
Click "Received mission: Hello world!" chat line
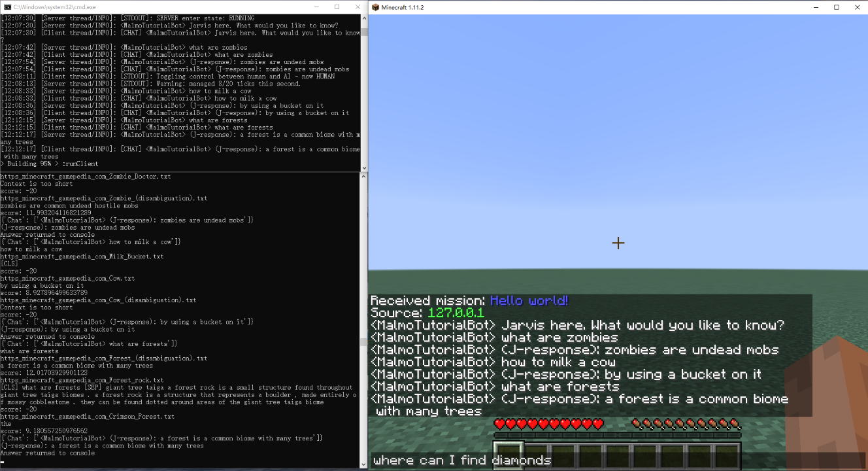pyautogui.click(x=469, y=300)
